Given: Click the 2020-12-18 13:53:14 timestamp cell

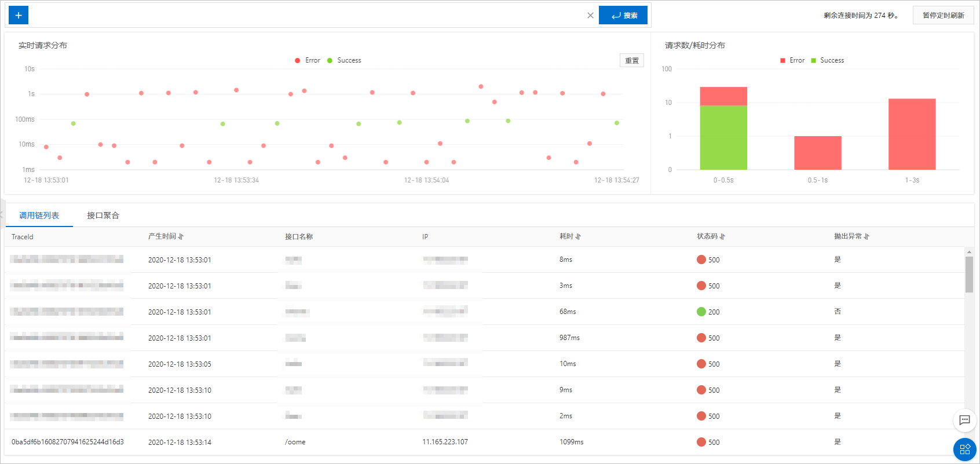Looking at the screenshot, I should point(180,442).
